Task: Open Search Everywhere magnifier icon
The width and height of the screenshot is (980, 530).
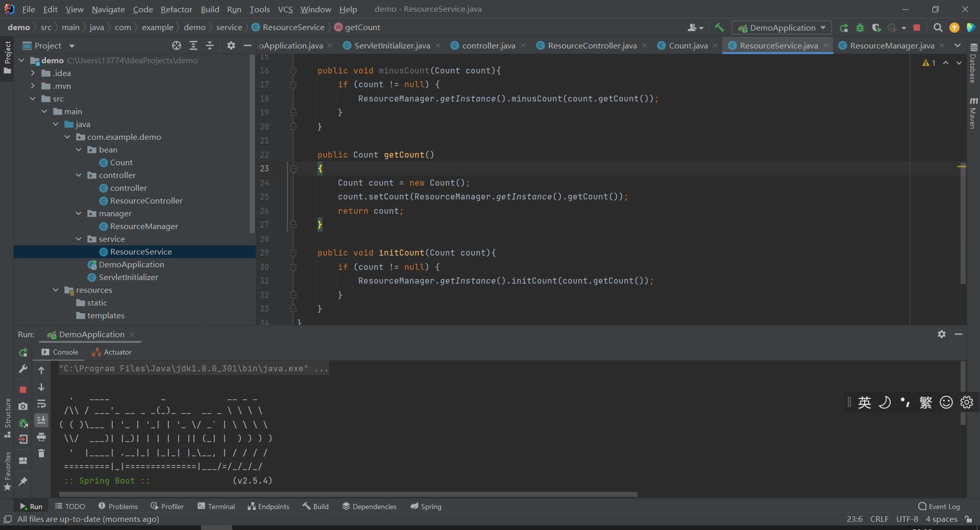Action: (x=938, y=28)
